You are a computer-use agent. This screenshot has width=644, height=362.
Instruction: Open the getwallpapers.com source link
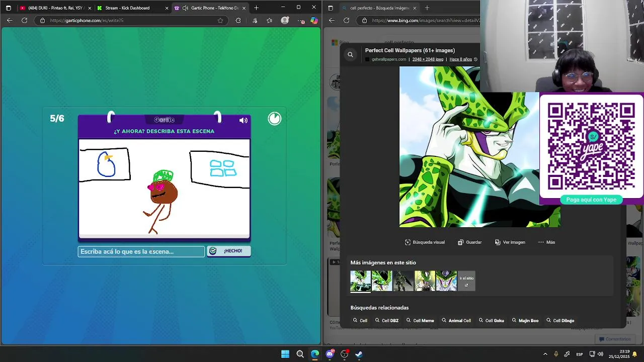coord(388,59)
